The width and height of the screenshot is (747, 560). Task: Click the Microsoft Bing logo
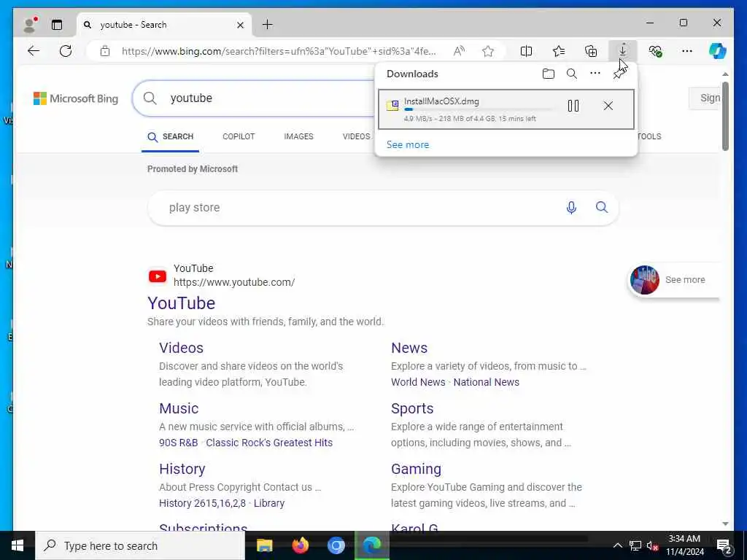tap(76, 98)
